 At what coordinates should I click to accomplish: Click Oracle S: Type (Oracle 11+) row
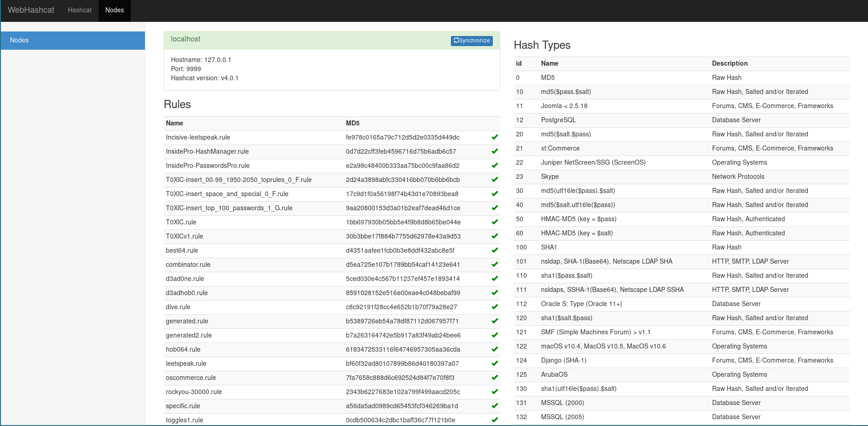point(581,304)
